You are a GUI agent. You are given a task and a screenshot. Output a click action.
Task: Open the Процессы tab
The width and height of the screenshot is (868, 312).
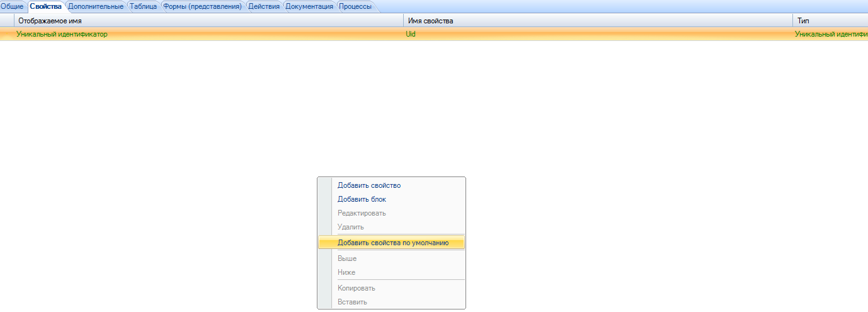pos(355,6)
